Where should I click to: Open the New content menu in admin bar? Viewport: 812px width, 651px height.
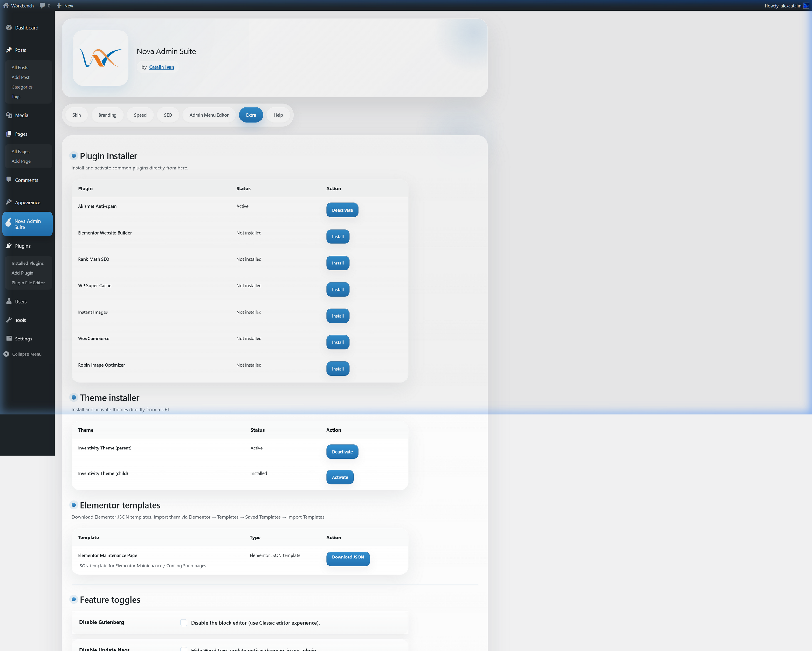tap(65, 6)
